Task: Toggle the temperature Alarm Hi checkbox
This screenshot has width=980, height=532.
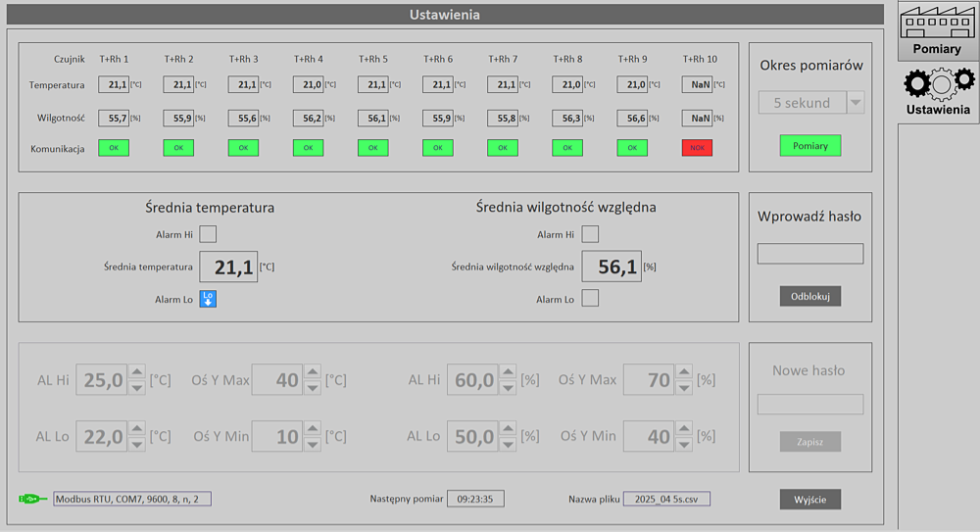Action: [208, 234]
